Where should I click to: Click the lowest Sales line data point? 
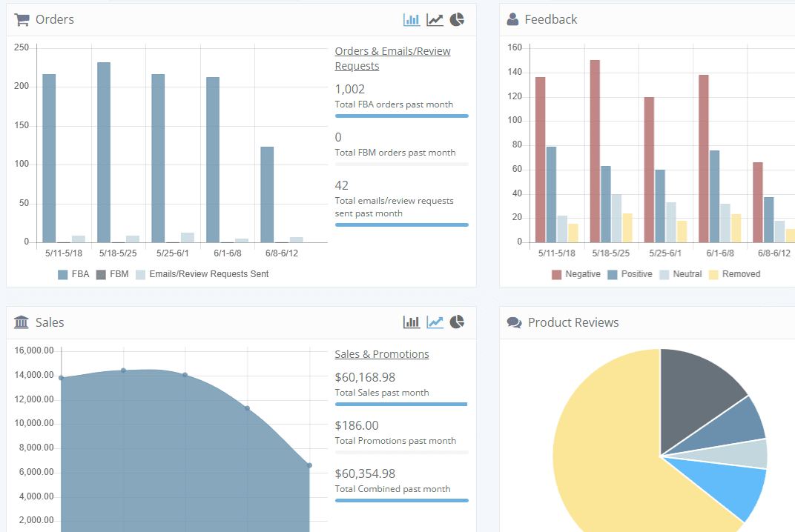310,465
